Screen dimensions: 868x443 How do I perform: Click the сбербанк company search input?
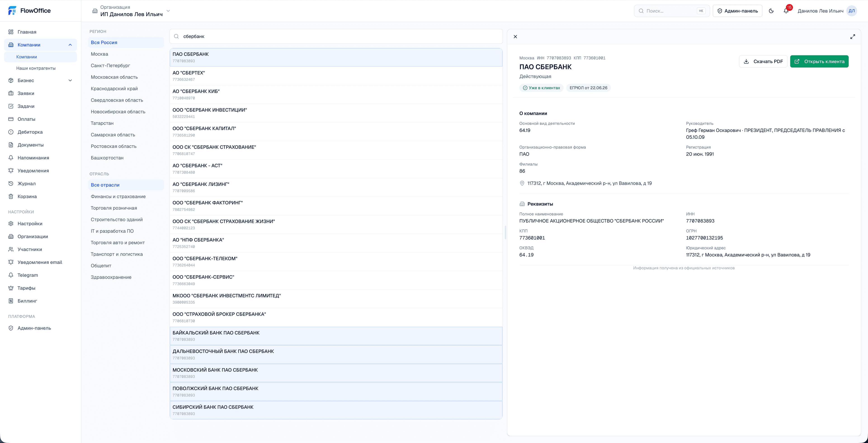(336, 36)
